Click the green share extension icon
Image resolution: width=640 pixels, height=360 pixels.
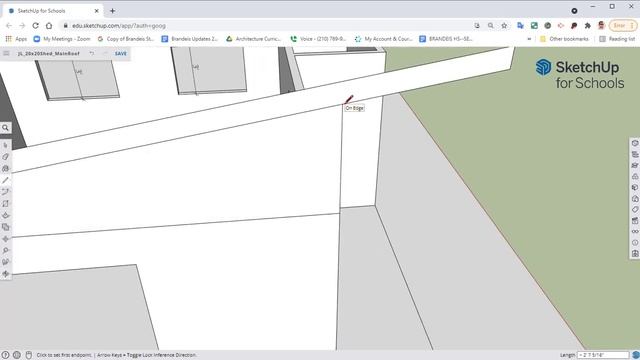click(x=534, y=26)
